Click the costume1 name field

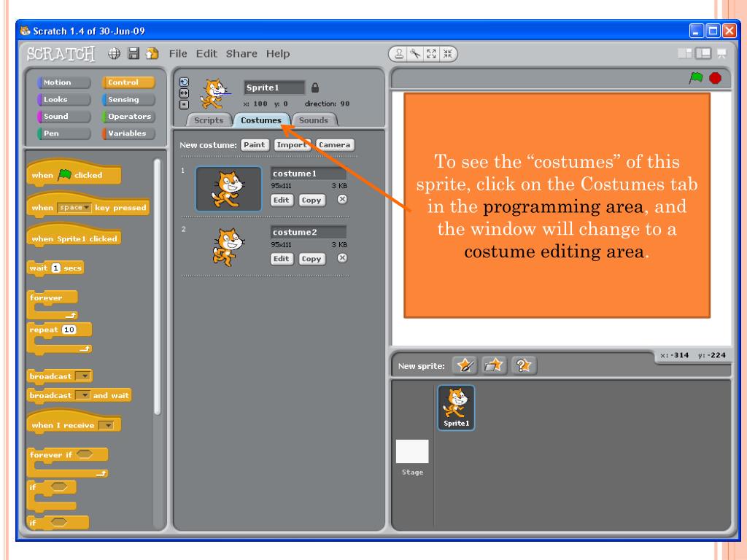[309, 174]
